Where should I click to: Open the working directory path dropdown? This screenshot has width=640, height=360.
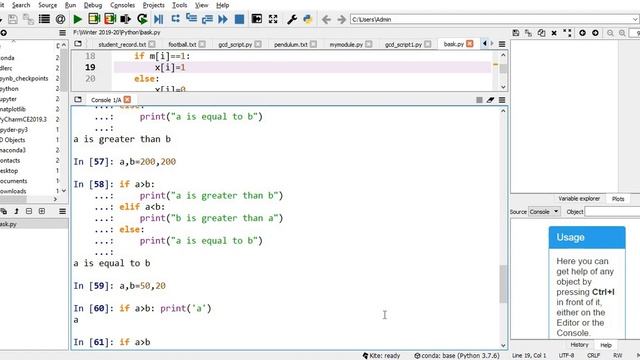635,19
